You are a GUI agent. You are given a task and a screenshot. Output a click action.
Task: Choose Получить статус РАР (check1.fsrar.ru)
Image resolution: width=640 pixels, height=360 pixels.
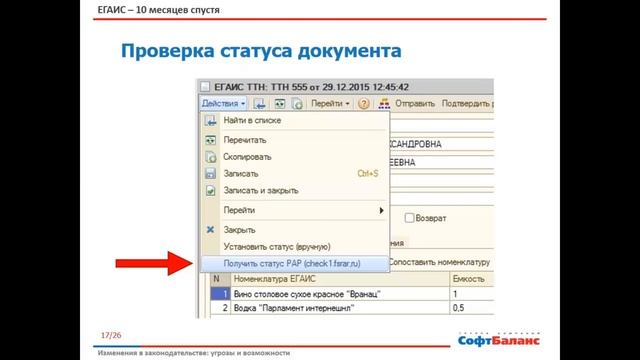pyautogui.click(x=295, y=264)
